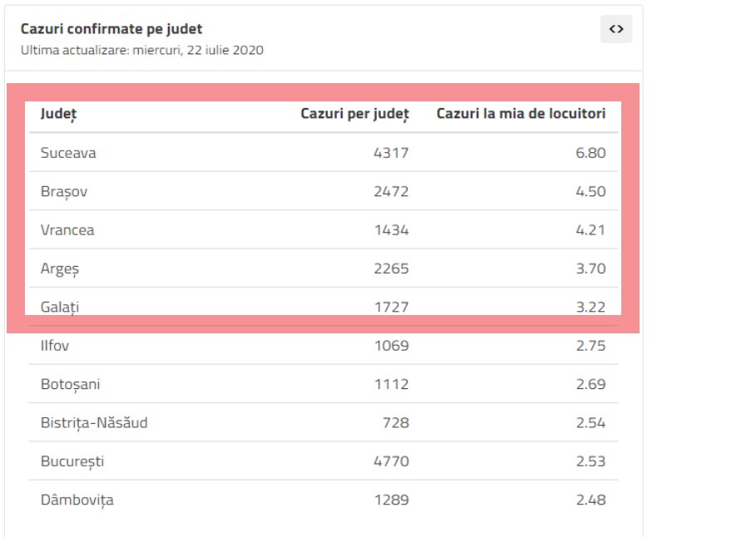Click the 4317 case count for Suceava
The height and width of the screenshot is (537, 756).
coord(392,153)
